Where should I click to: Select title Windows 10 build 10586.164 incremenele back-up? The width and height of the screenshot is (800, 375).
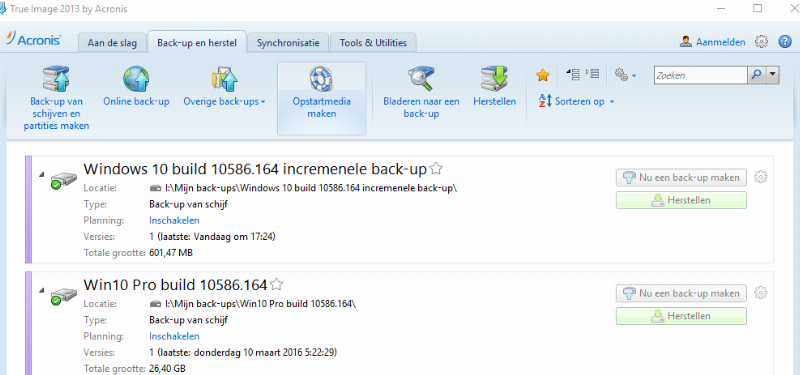(x=255, y=169)
